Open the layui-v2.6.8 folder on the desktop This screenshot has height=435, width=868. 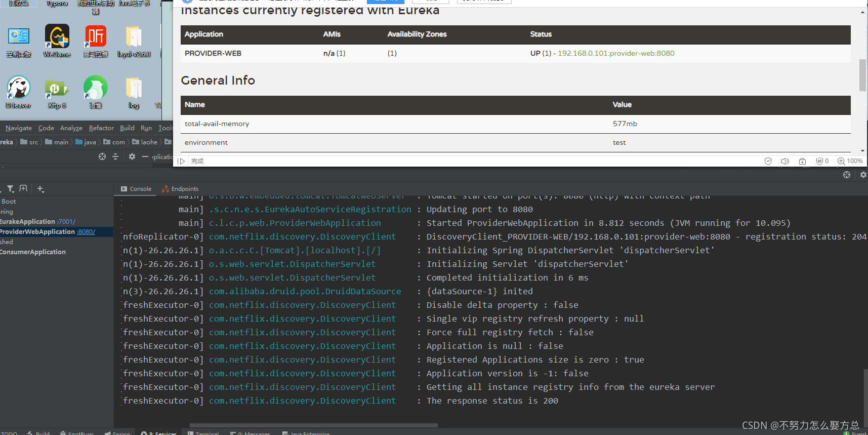[x=134, y=42]
